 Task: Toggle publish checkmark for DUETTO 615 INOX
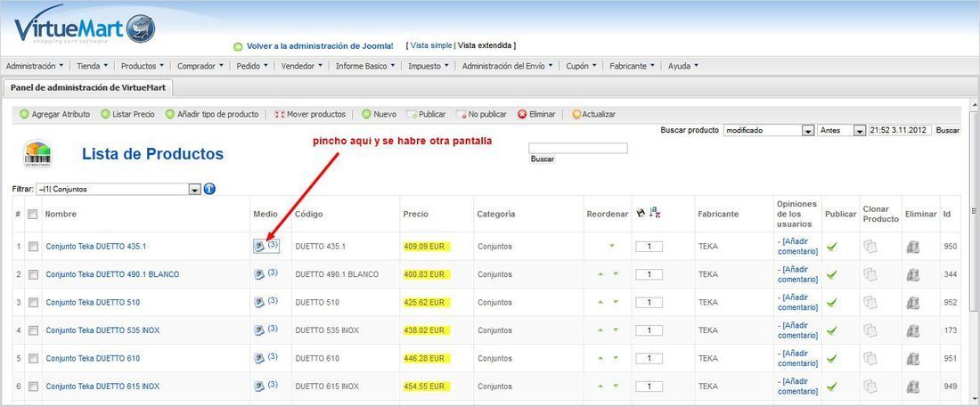[831, 387]
